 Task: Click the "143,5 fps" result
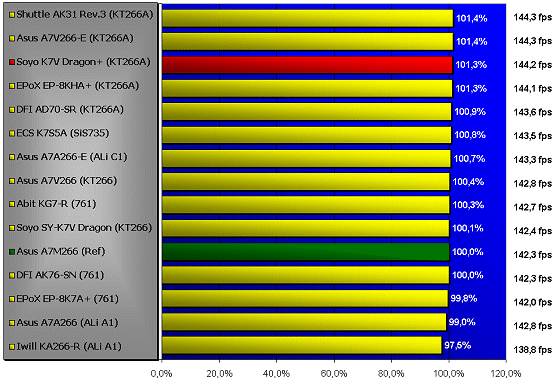point(533,136)
